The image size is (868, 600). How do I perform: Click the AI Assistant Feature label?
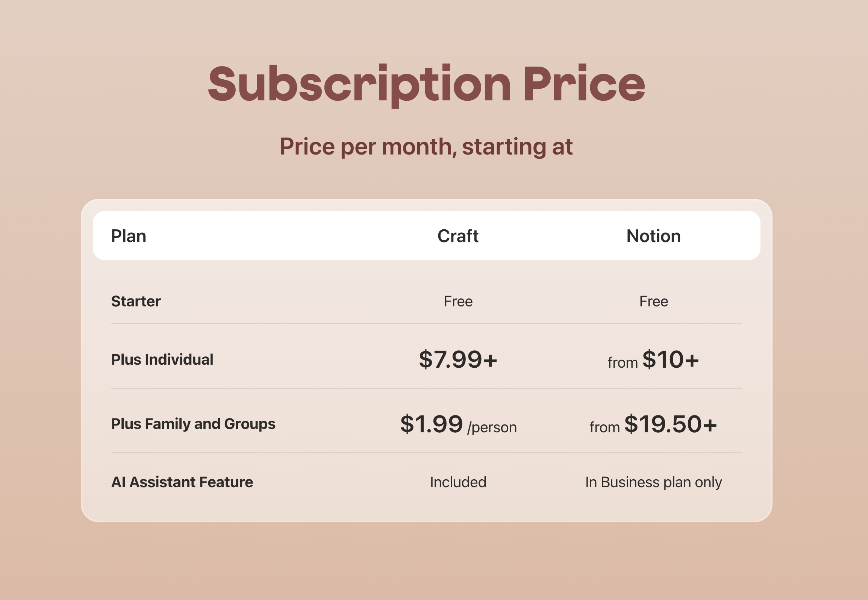click(x=182, y=482)
